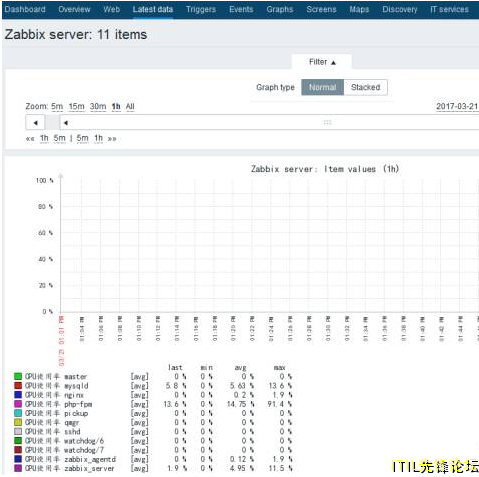479x477 pixels.
Task: Click the Zabbix server: 11 items heading
Action: pos(76,34)
